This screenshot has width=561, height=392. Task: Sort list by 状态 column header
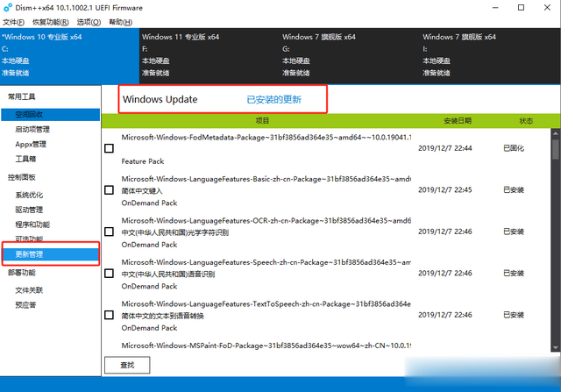coord(526,121)
